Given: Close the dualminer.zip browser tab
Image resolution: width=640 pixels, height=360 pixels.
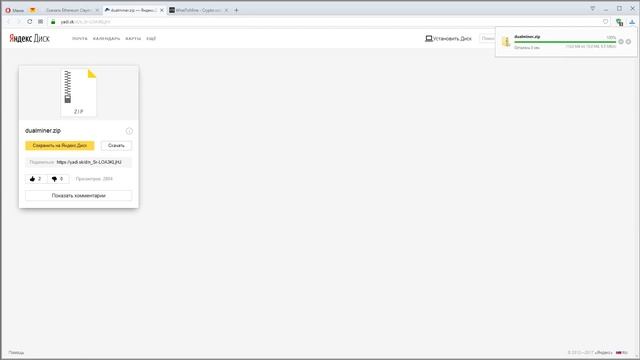Looking at the screenshot, I should (161, 10).
